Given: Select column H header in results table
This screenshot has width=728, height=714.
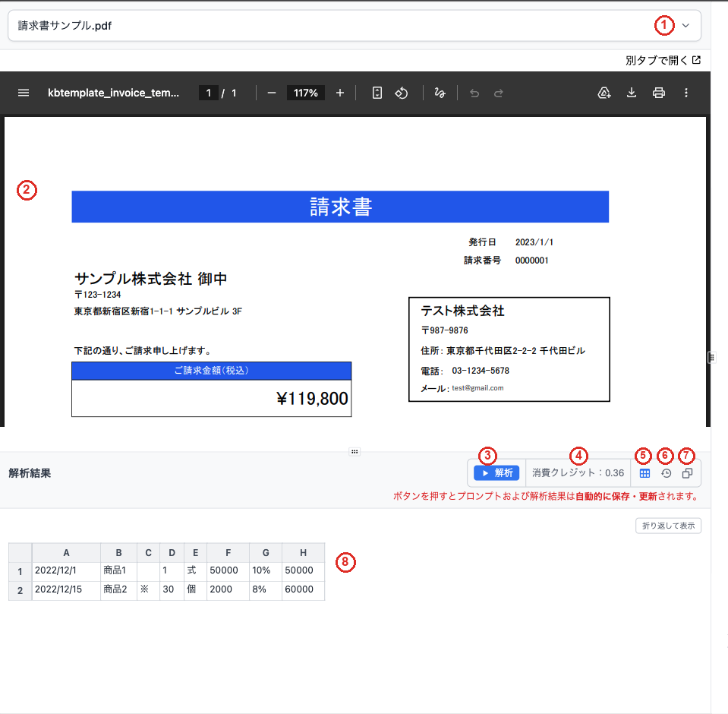Looking at the screenshot, I should pyautogui.click(x=303, y=552).
